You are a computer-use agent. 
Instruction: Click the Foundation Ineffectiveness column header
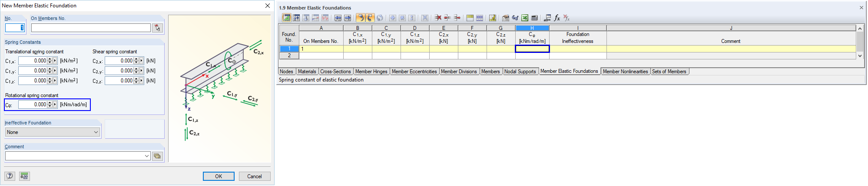pos(578,38)
